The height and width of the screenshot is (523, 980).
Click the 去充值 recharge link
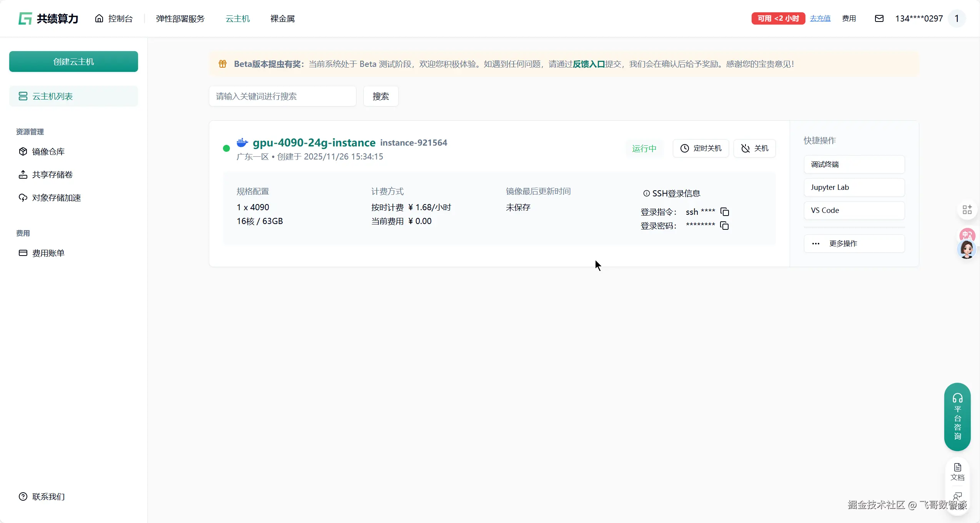coord(820,18)
